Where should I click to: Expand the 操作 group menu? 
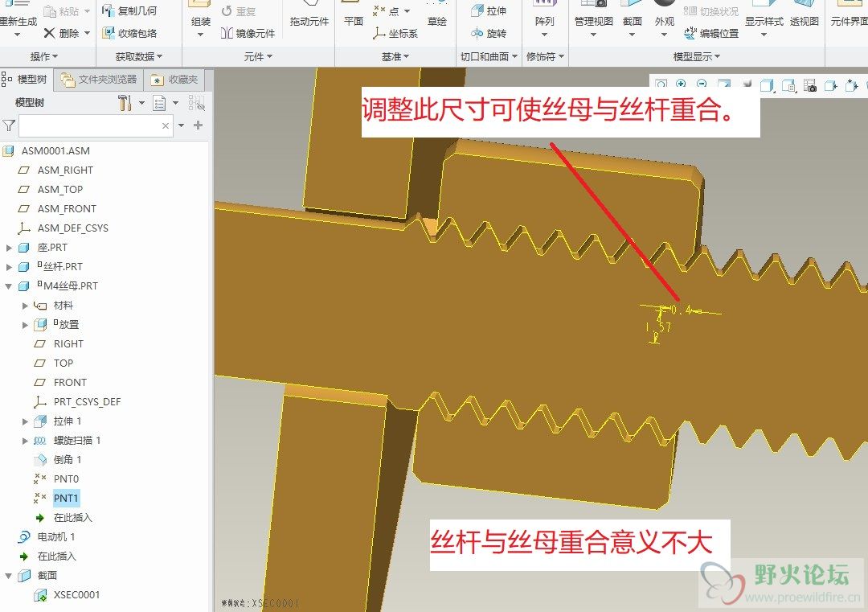coord(44,56)
